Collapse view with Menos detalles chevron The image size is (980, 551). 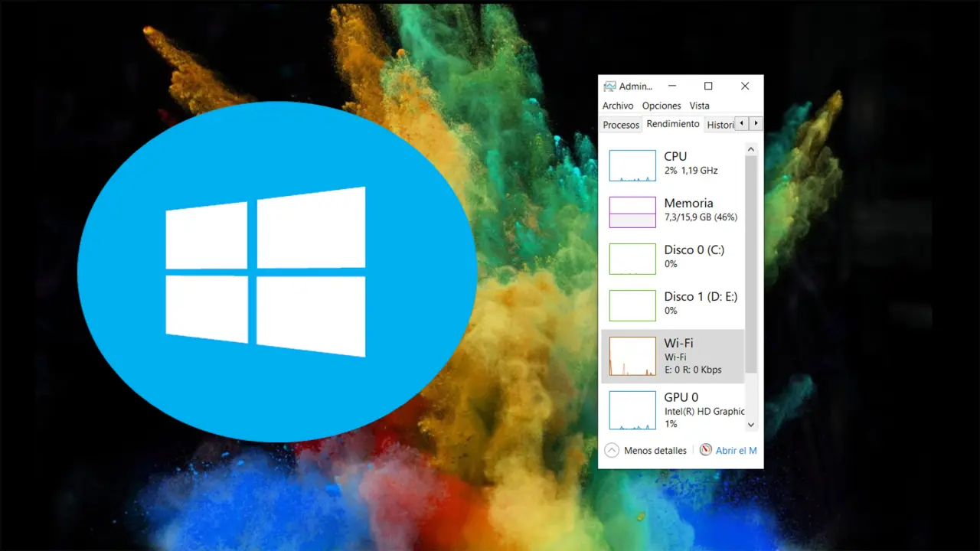(x=612, y=450)
